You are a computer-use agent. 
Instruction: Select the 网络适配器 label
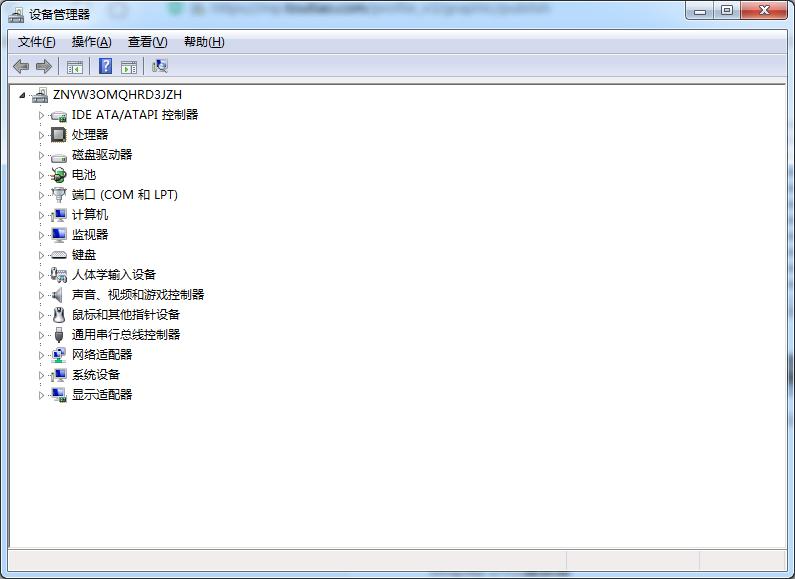coord(102,354)
